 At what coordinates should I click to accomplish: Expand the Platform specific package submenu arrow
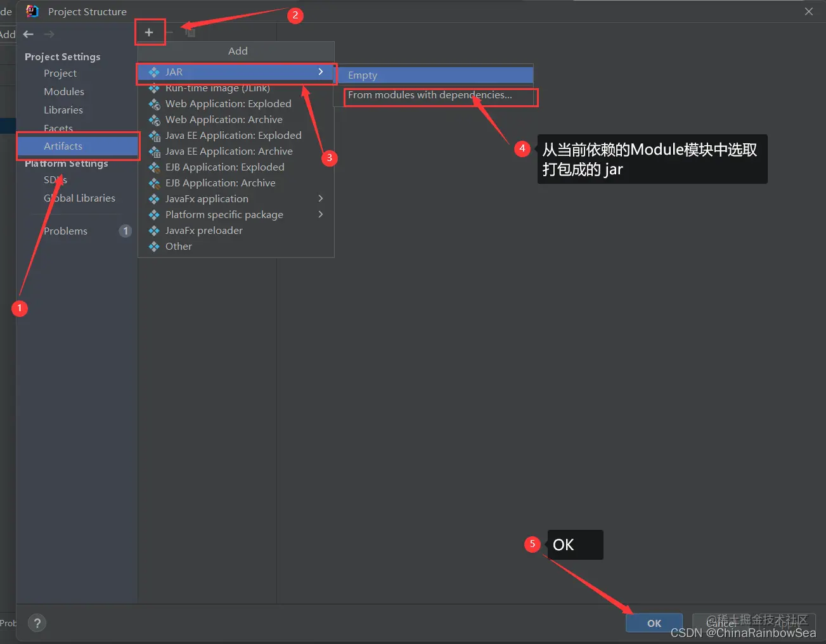click(x=321, y=214)
